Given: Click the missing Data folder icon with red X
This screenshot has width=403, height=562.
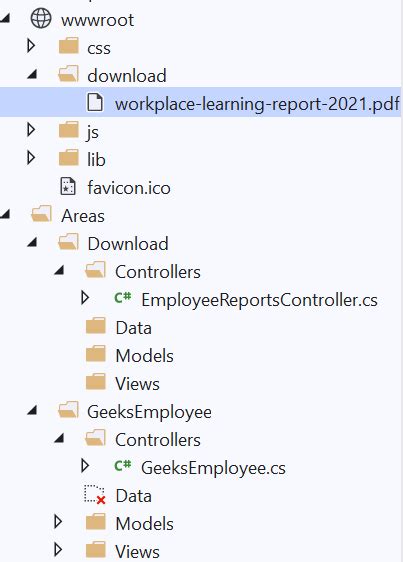Looking at the screenshot, I should coord(95,495).
